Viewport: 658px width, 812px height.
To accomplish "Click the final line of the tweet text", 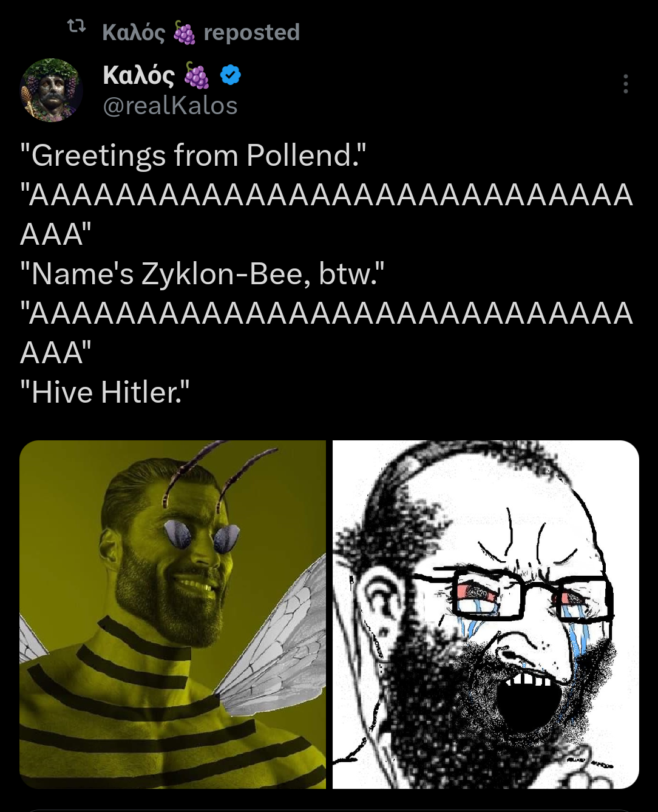I will 105,392.
